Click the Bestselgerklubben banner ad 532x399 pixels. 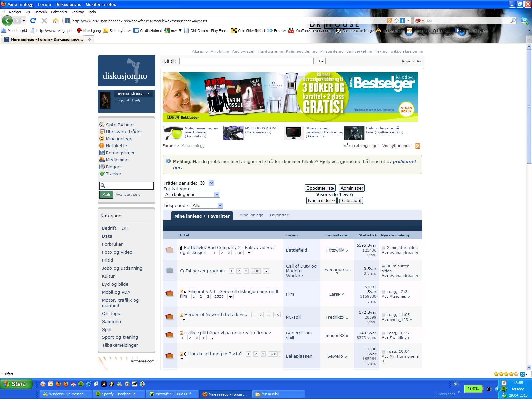pyautogui.click(x=290, y=97)
